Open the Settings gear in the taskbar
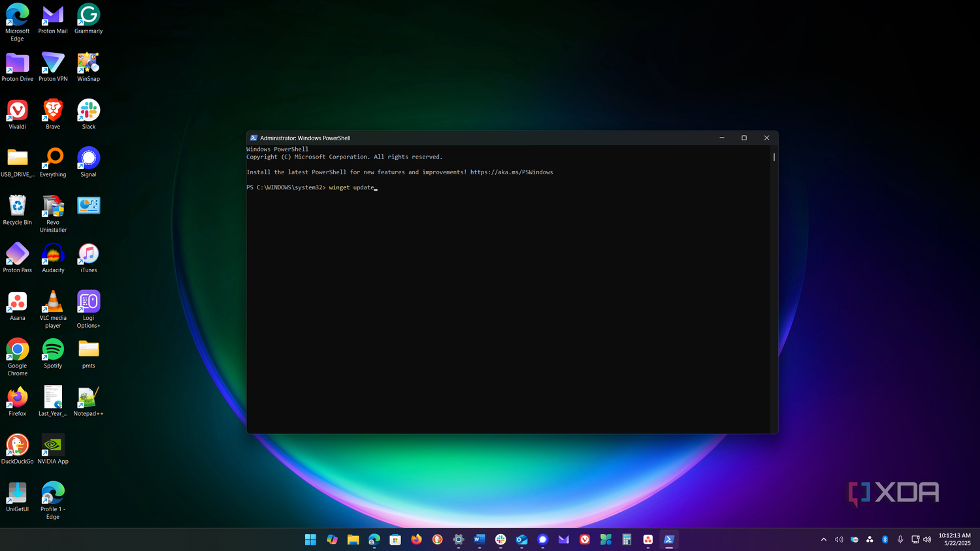The height and width of the screenshot is (551, 980). (459, 539)
